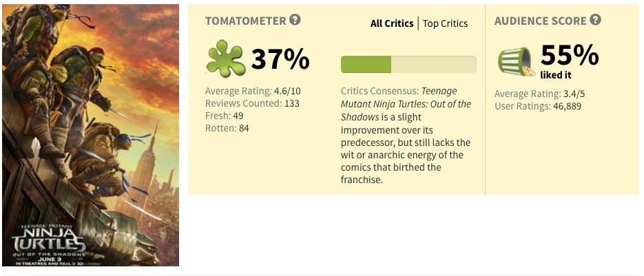Click the green rotten splat icon
The height and width of the screenshot is (276, 644).
pyautogui.click(x=225, y=61)
